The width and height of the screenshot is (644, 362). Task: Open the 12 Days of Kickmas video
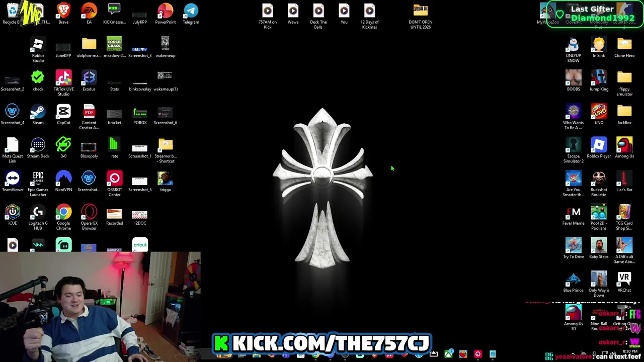369,16
